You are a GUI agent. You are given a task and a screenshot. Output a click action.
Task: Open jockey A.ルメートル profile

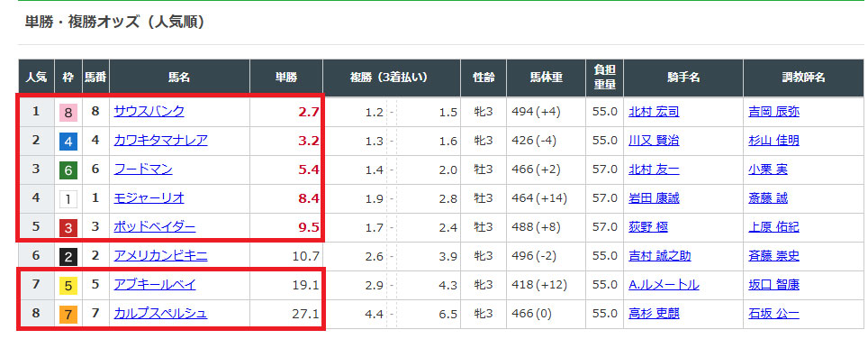click(664, 285)
